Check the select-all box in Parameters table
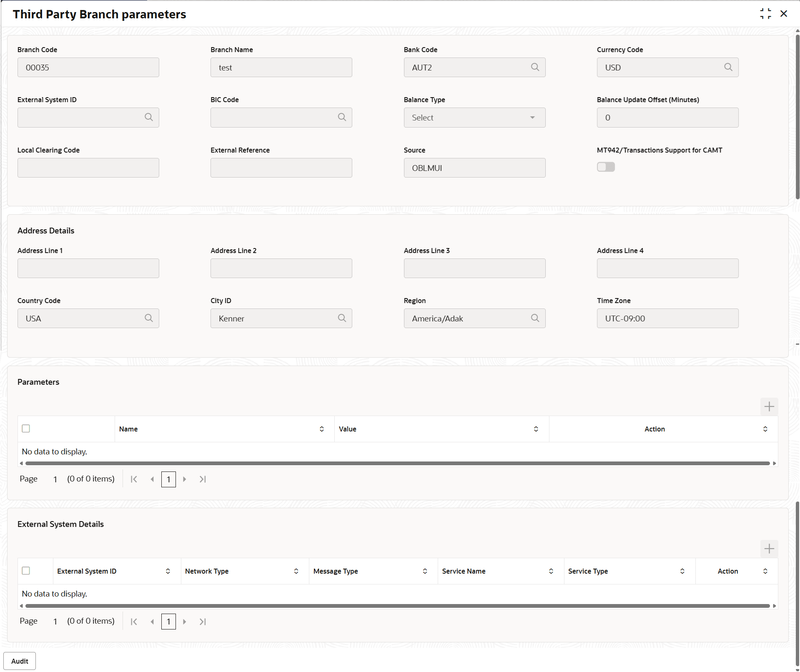This screenshot has width=800, height=672. pos(26,429)
